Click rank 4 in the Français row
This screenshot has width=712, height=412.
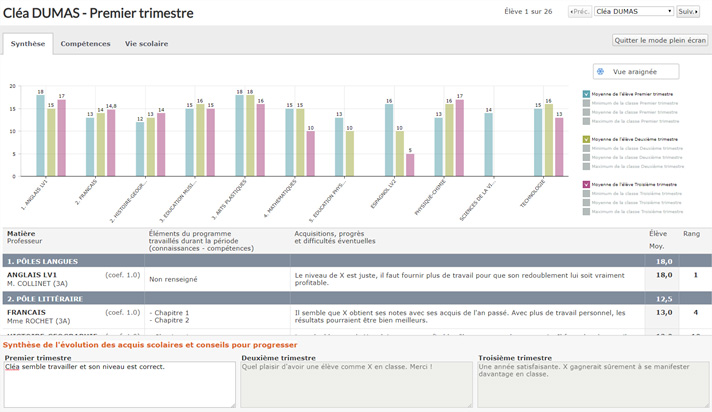695,313
